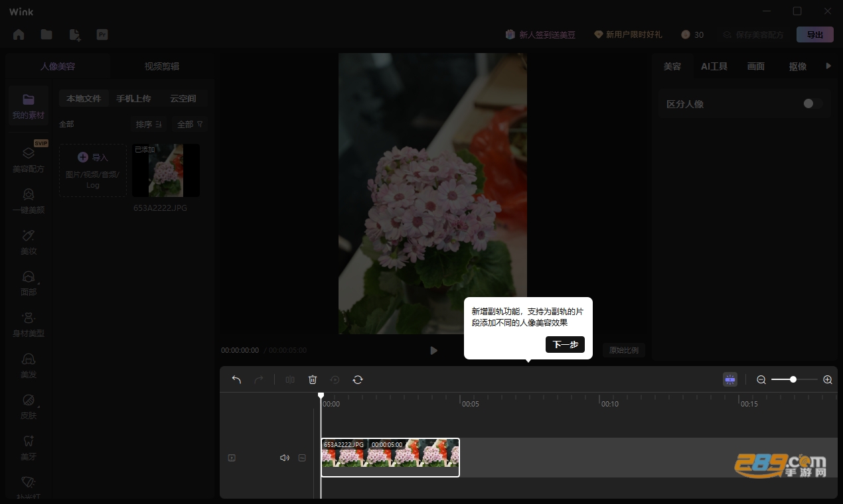
Task: Select the 皮肤 skin tool
Action: [29, 407]
